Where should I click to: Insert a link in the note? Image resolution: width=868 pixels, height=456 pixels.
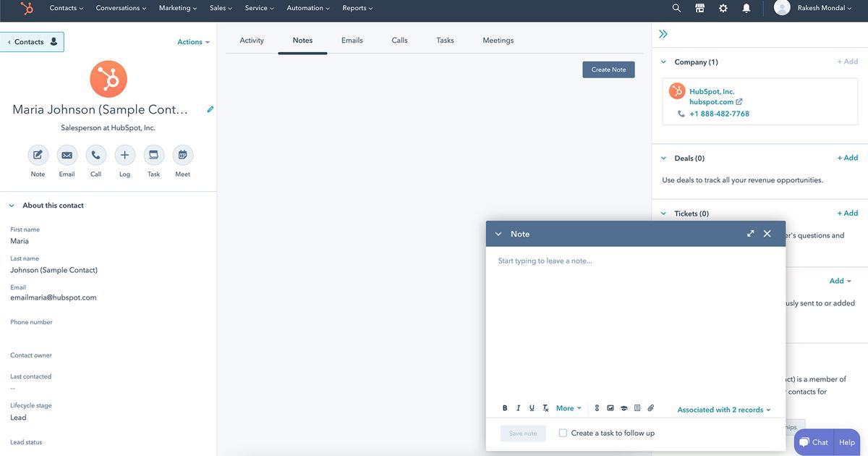597,408
